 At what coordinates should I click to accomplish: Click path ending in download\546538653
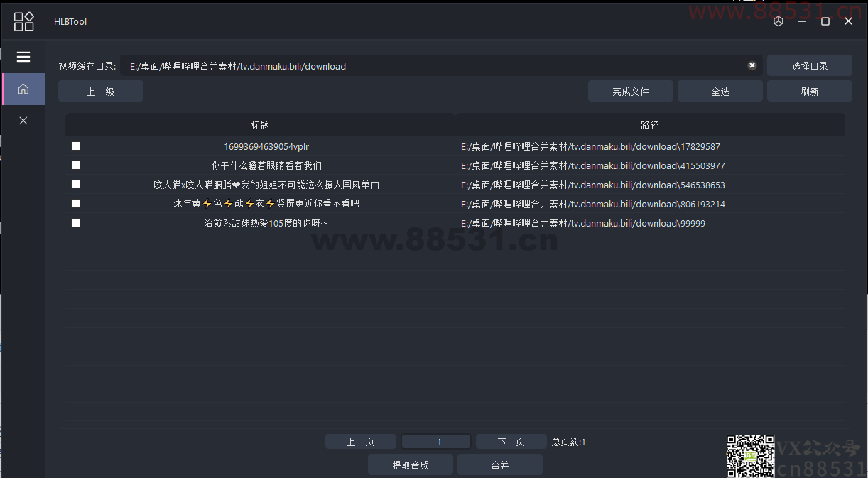(x=593, y=185)
